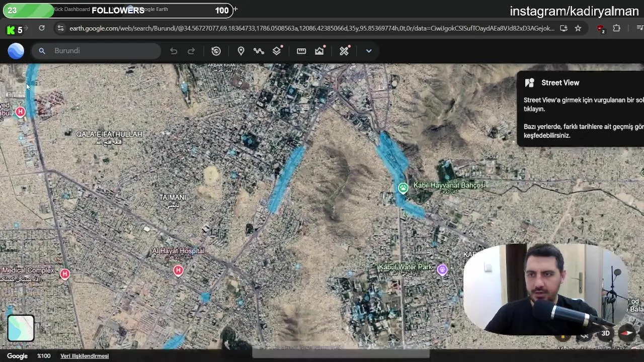
Task: Click the install app icon in address bar
Action: click(x=563, y=29)
